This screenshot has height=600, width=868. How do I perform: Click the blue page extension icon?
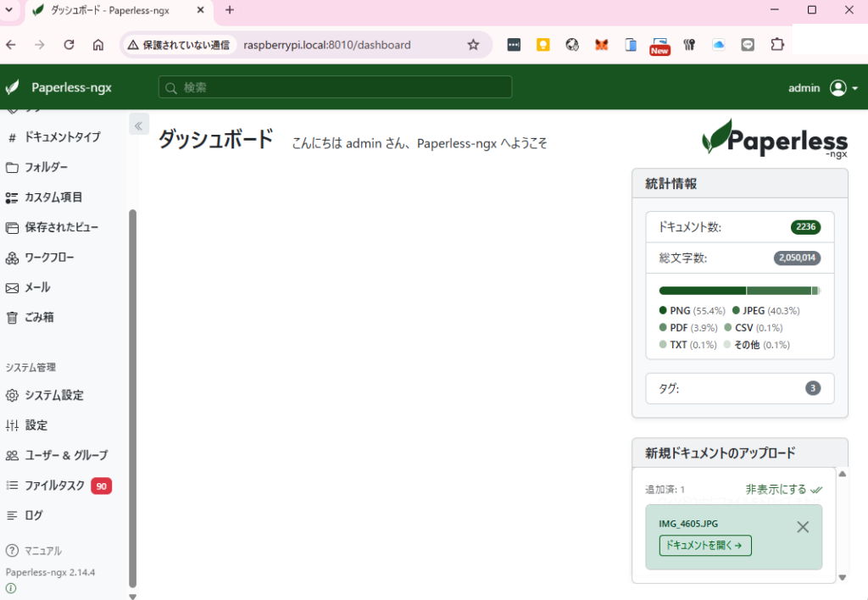[x=631, y=45]
